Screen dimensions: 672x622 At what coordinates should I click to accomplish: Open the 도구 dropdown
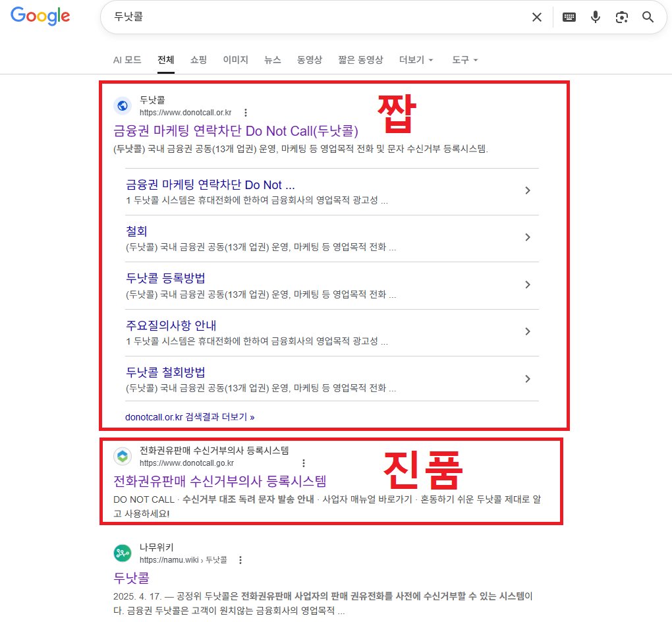click(465, 60)
